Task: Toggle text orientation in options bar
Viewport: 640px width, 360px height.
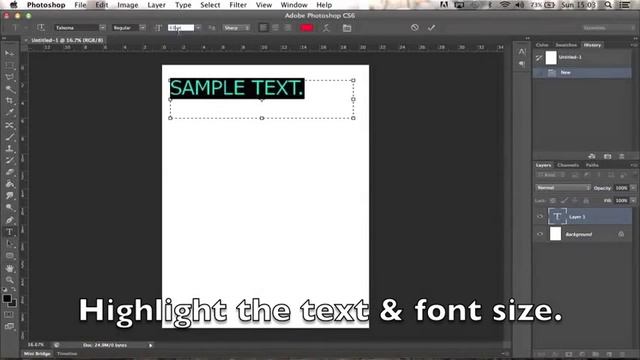Action: [41, 27]
